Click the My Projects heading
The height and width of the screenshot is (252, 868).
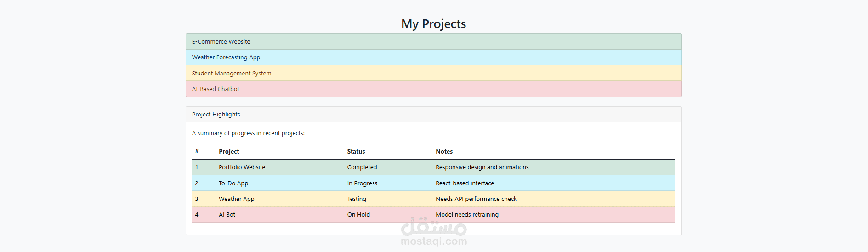click(x=433, y=23)
